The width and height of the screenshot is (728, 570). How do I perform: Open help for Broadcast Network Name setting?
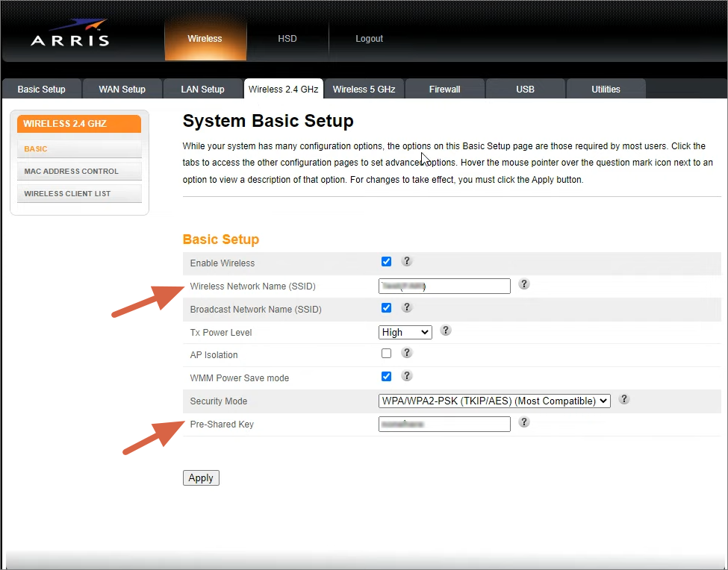tap(407, 307)
